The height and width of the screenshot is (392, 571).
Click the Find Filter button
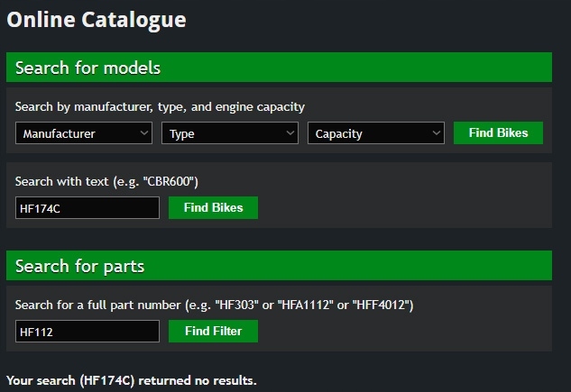213,332
